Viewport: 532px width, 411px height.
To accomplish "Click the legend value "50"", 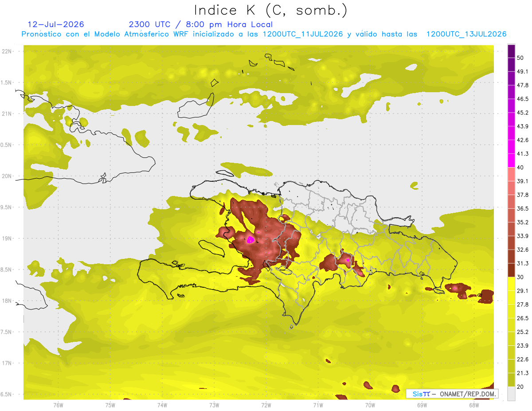I will [x=520, y=58].
